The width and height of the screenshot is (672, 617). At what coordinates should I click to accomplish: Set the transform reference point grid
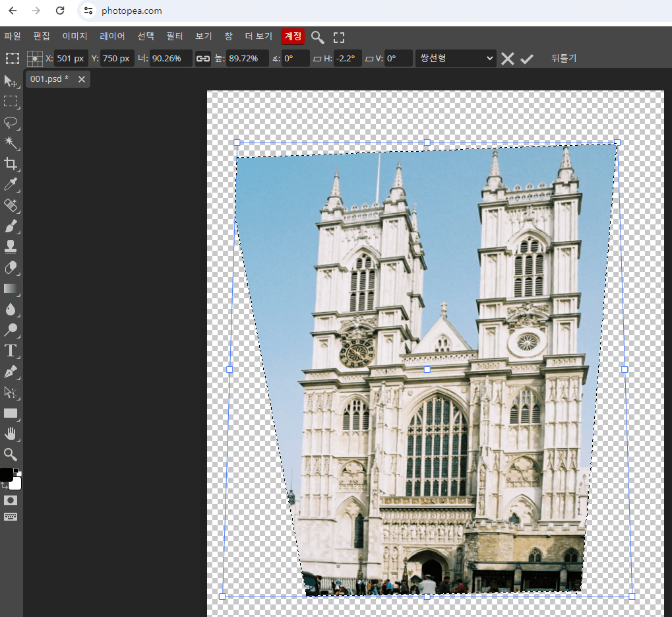pos(34,58)
